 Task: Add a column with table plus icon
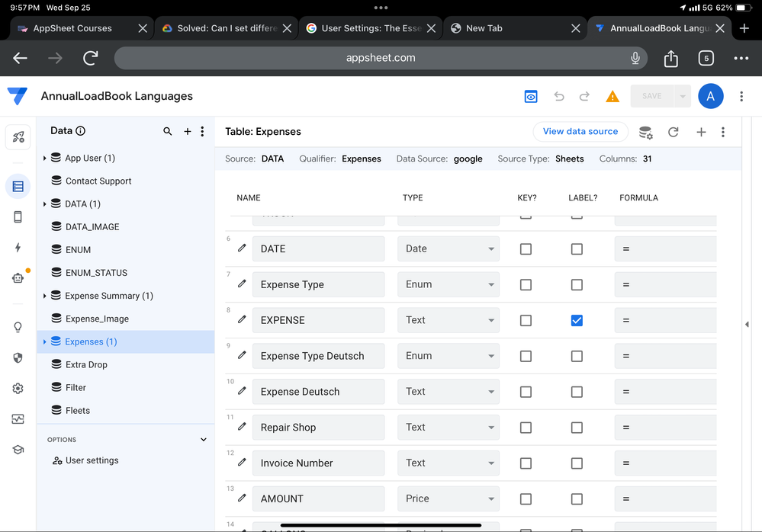pyautogui.click(x=701, y=132)
